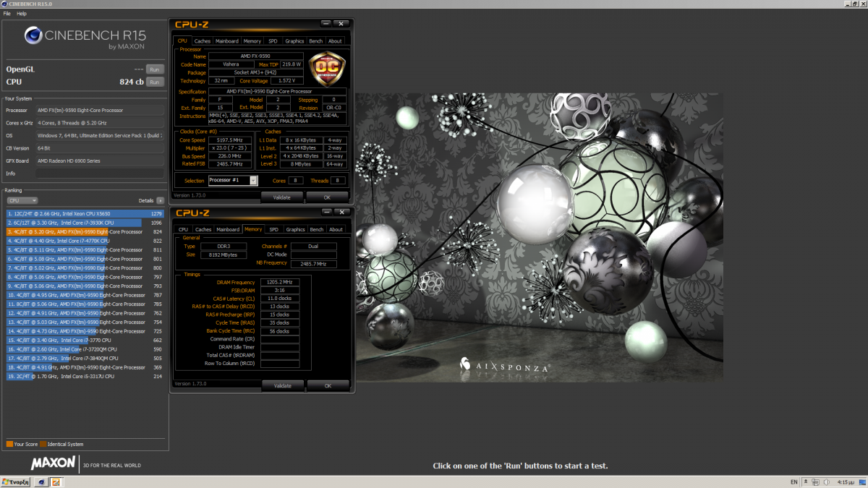The width and height of the screenshot is (868, 488).
Task: Open the CPU ranking type dropdown
Action: [22, 200]
